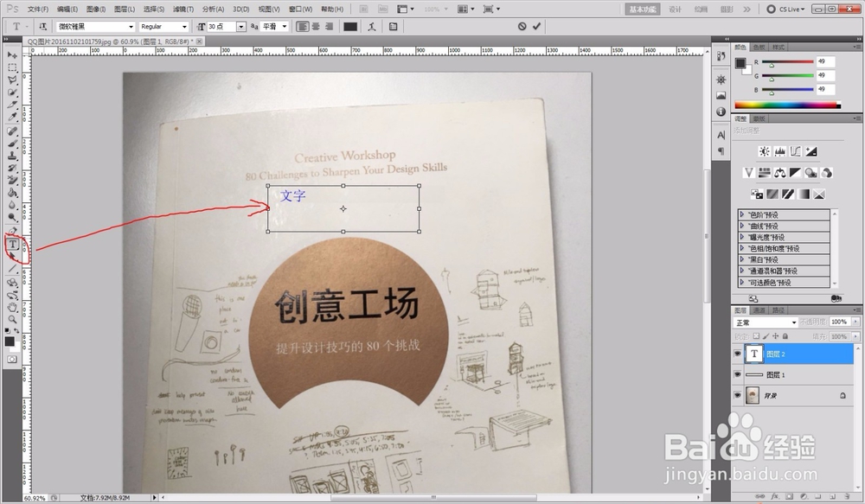Hide 图层 1 layer visibility

(738, 374)
